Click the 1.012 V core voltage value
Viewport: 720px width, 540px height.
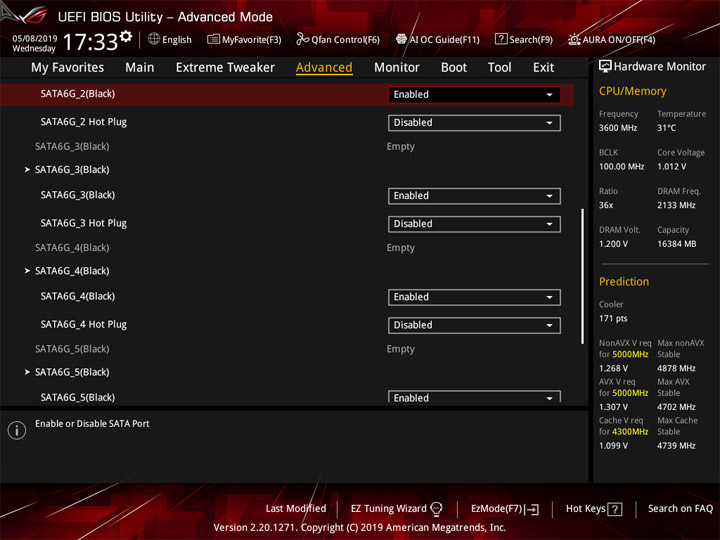tap(671, 167)
